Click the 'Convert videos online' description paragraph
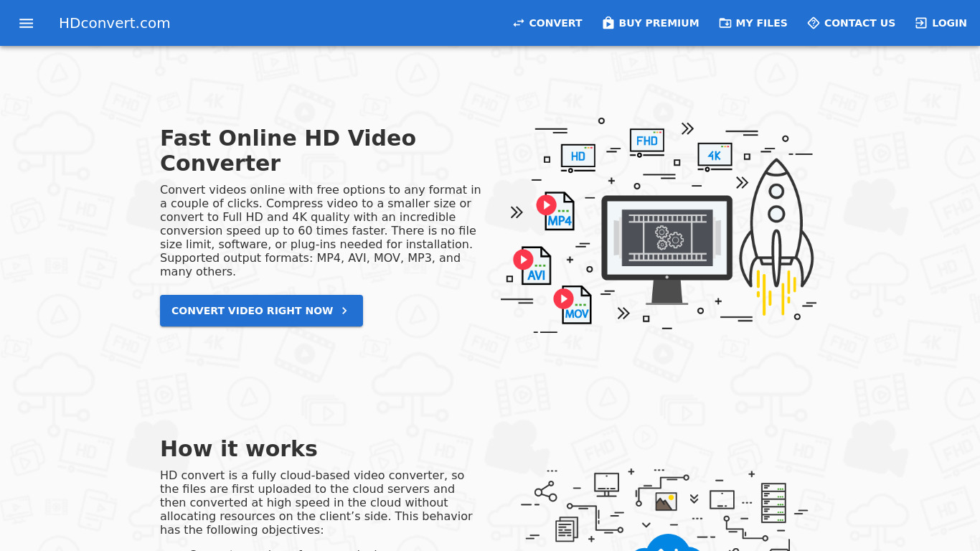Screen dimensions: 980x551 click(x=321, y=230)
